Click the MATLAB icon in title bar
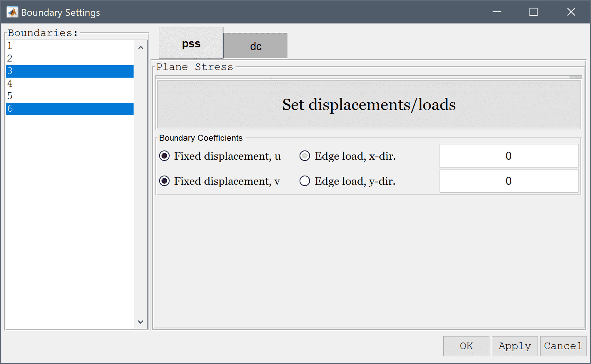Image resolution: width=591 pixels, height=364 pixels. point(13,12)
